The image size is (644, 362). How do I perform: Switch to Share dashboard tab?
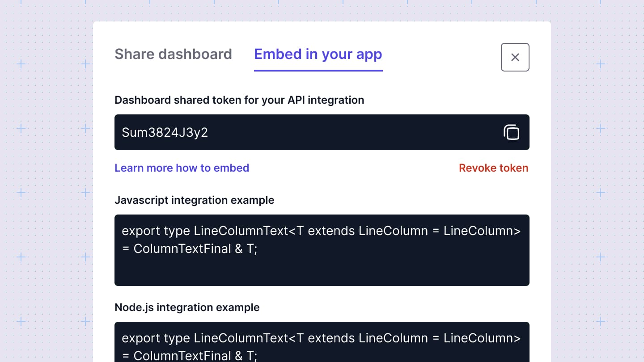(173, 54)
